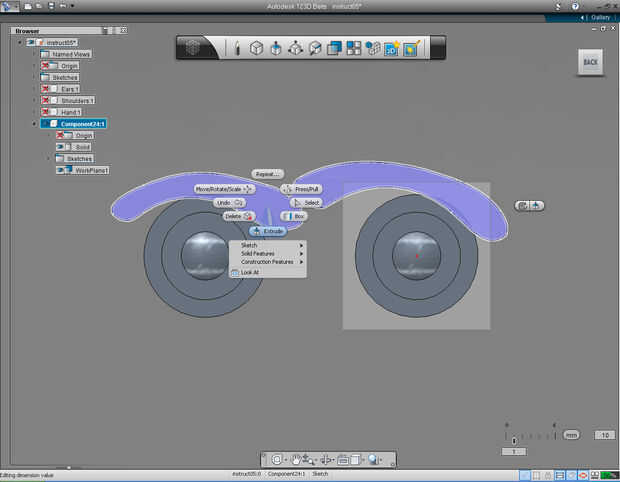The image size is (620, 482).
Task: Click the mm units field
Action: click(571, 435)
